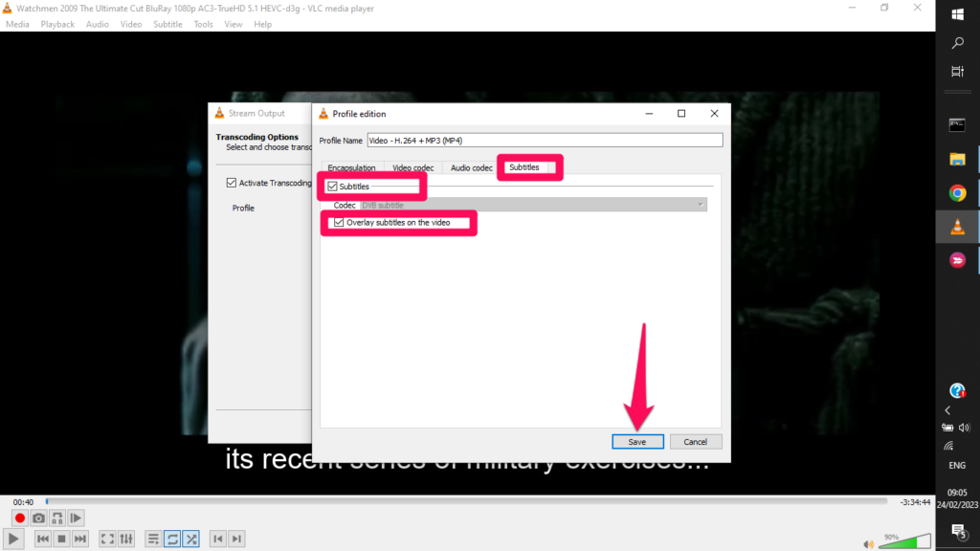The image size is (980, 551).
Task: Open the subtitle Codec dropdown
Action: click(x=533, y=205)
